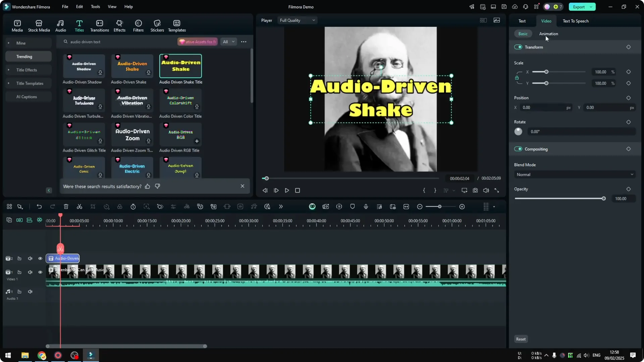Screen dimensions: 644x362
Task: Select the Stock Media panel
Action: click(x=39, y=25)
